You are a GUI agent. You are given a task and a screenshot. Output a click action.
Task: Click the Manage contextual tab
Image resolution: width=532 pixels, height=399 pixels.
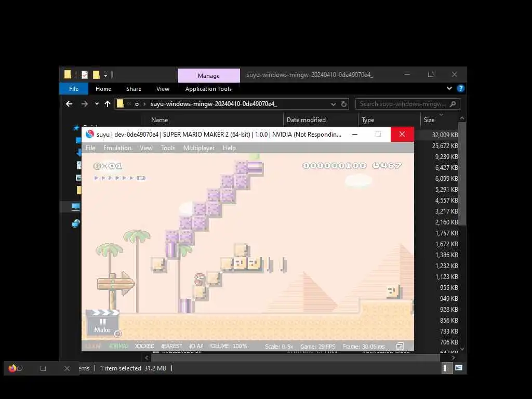[x=209, y=76]
